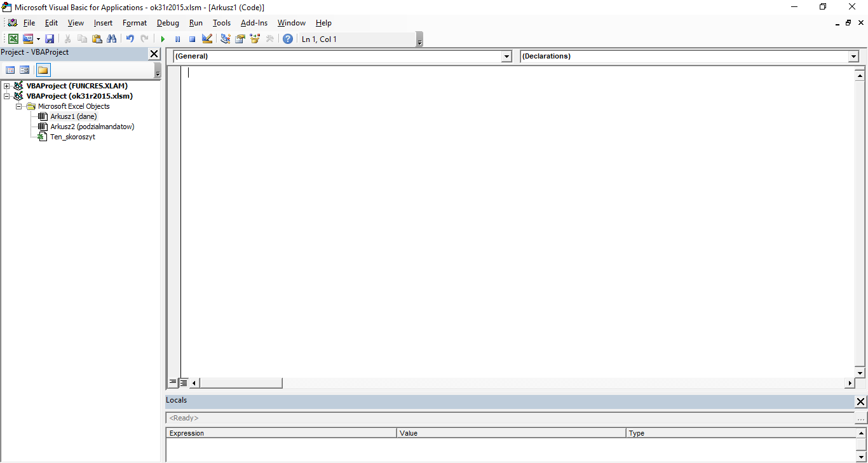The height and width of the screenshot is (463, 868).
Task: Open the File menu
Action: click(x=29, y=23)
